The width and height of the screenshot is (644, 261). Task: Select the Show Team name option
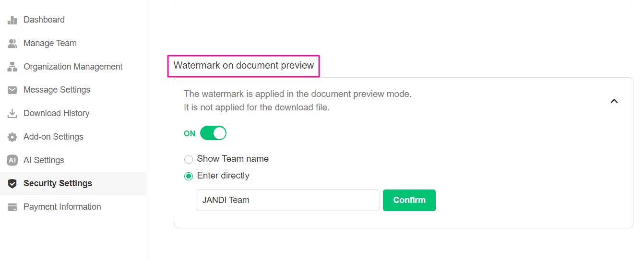click(x=189, y=159)
